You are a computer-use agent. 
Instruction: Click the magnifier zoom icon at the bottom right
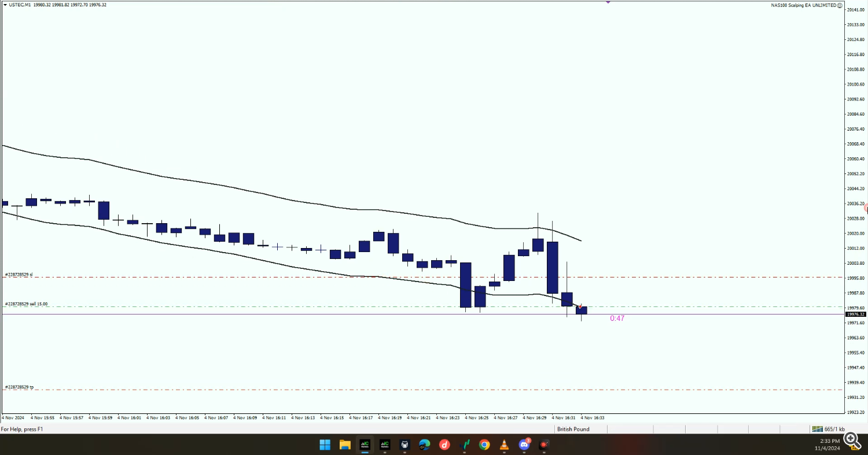coord(852,441)
